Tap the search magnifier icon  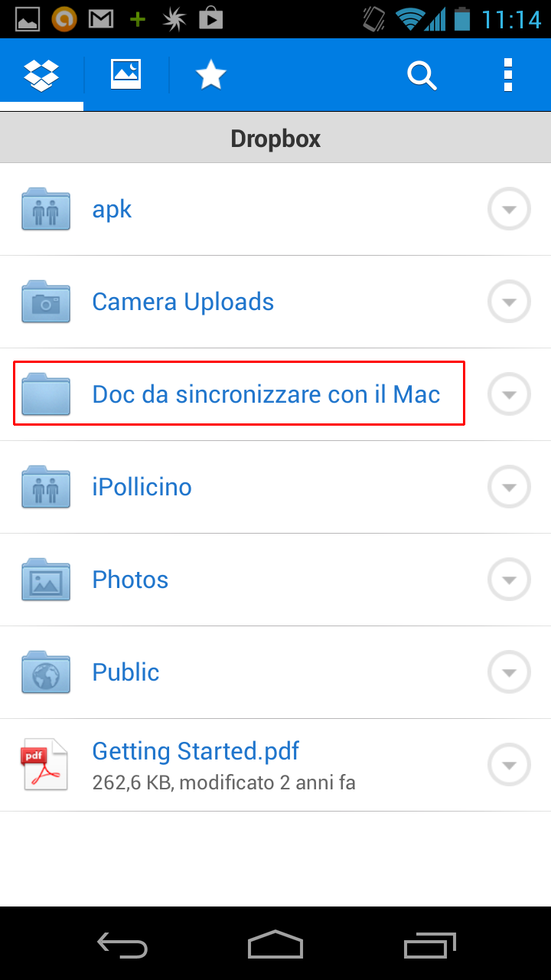(421, 75)
